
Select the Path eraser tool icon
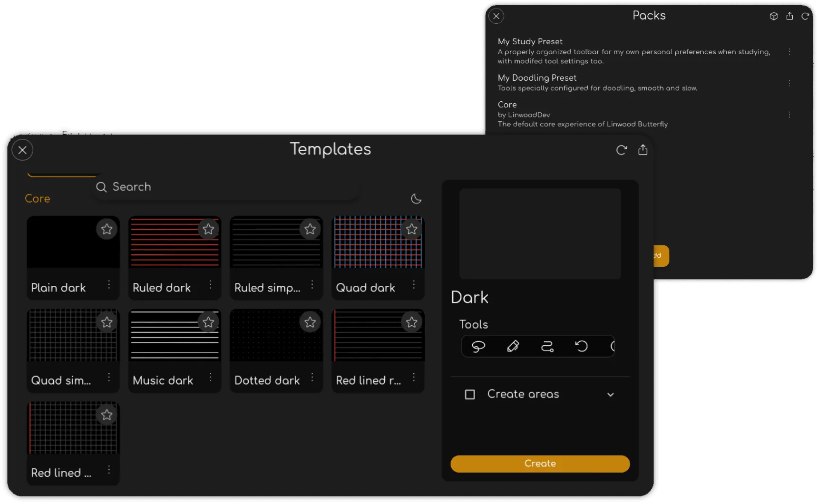547,346
